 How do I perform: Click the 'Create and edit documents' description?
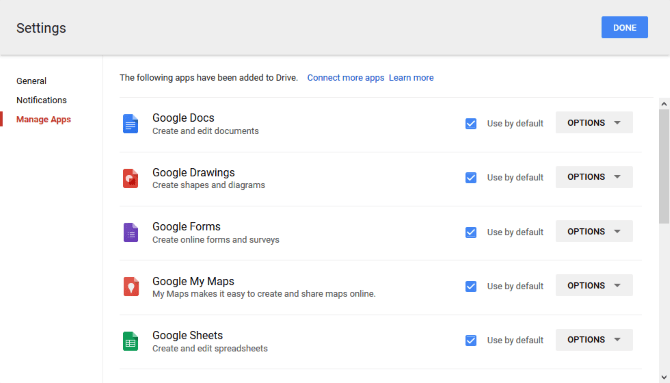206,131
